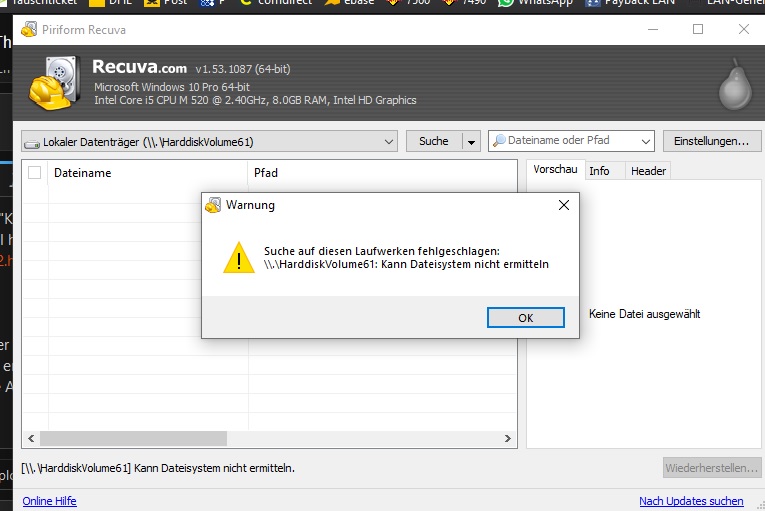Click the 'Microsoft Windows 10 Pro 64-bit' line
This screenshot has width=765, height=511.
[172, 87]
